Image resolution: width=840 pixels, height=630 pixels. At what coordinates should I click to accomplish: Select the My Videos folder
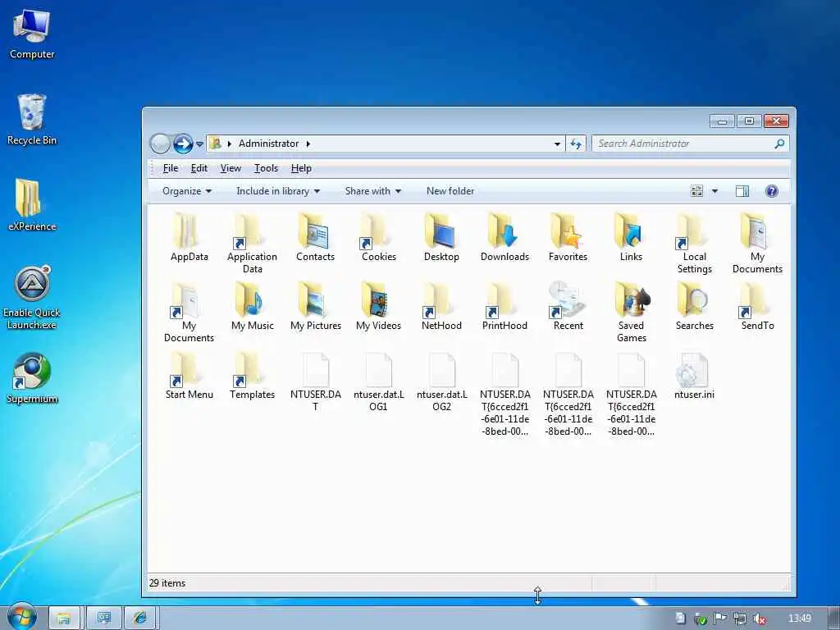(378, 306)
